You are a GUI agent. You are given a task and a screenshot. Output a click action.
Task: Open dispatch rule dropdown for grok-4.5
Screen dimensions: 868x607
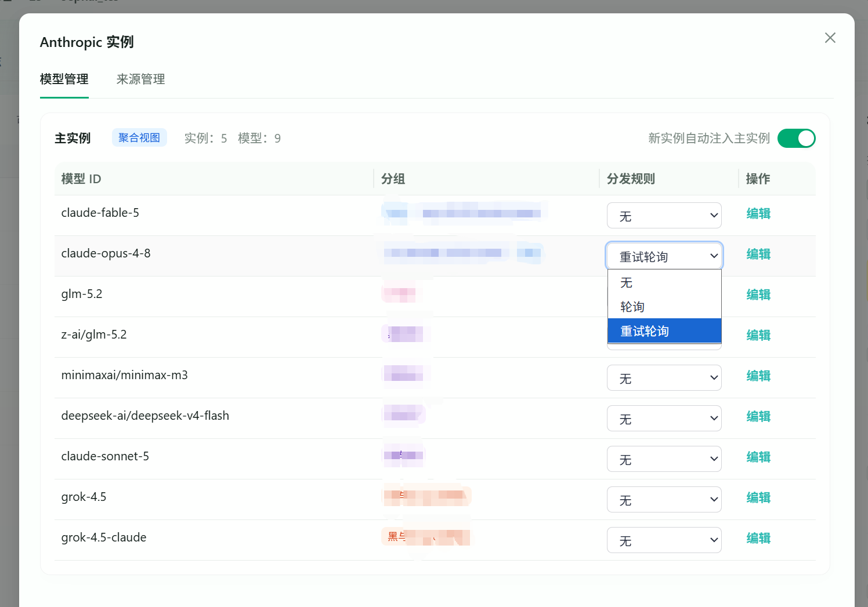[664, 500]
